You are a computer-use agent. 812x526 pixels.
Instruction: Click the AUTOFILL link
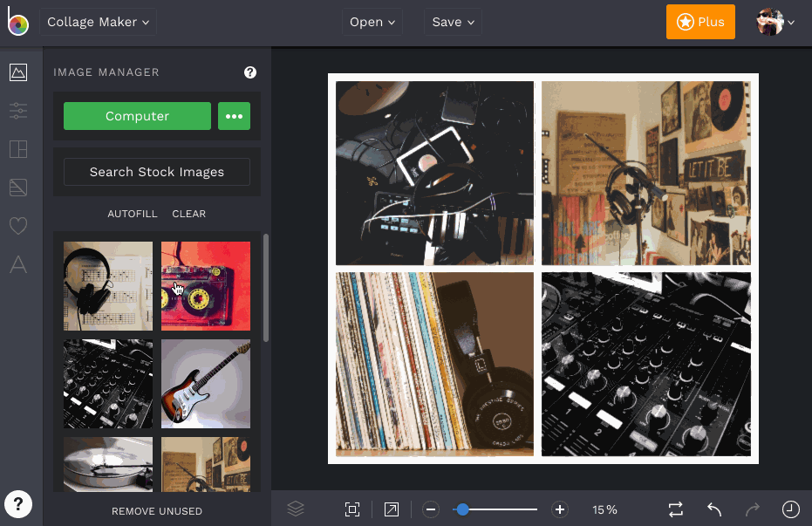(133, 214)
